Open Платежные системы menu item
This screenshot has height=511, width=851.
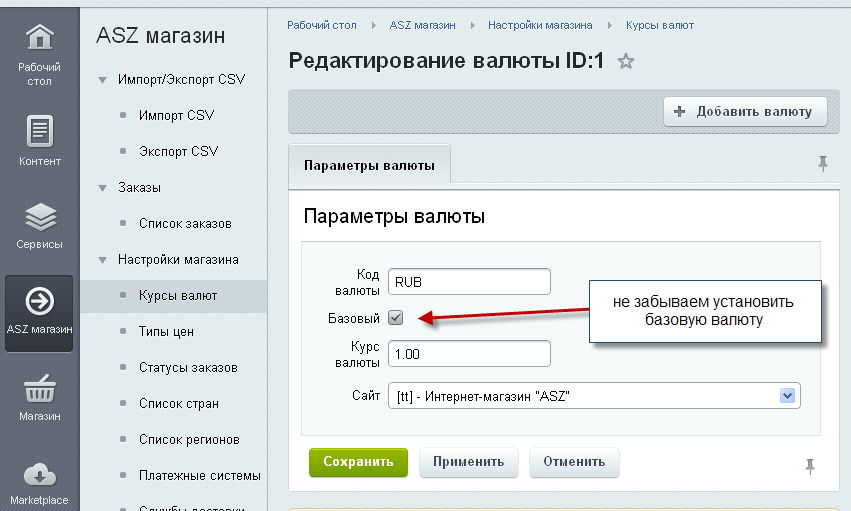coord(200,476)
